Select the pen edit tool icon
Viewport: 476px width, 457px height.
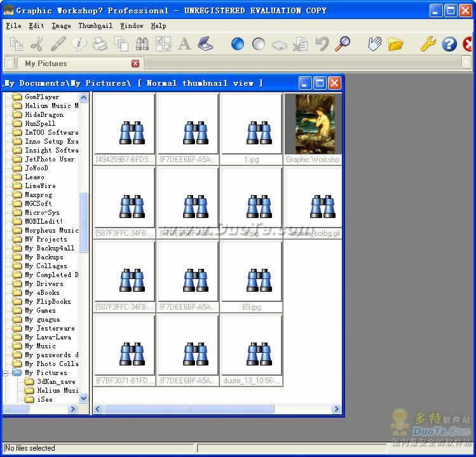coord(58,44)
